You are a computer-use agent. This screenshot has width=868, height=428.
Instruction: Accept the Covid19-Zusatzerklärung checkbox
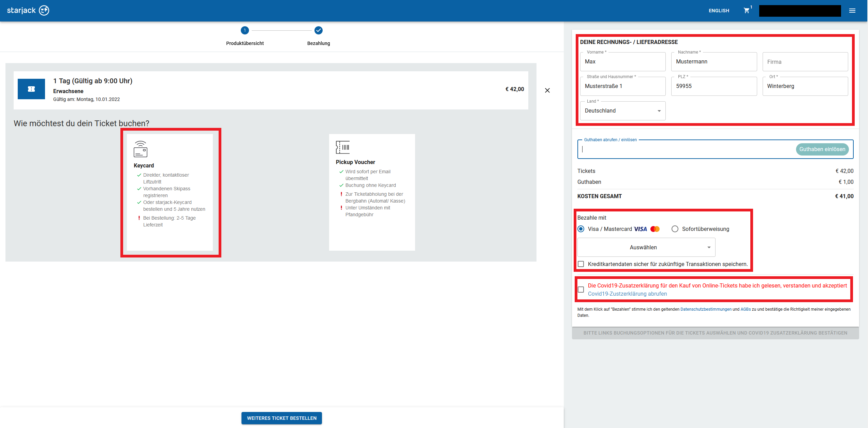[x=581, y=290]
